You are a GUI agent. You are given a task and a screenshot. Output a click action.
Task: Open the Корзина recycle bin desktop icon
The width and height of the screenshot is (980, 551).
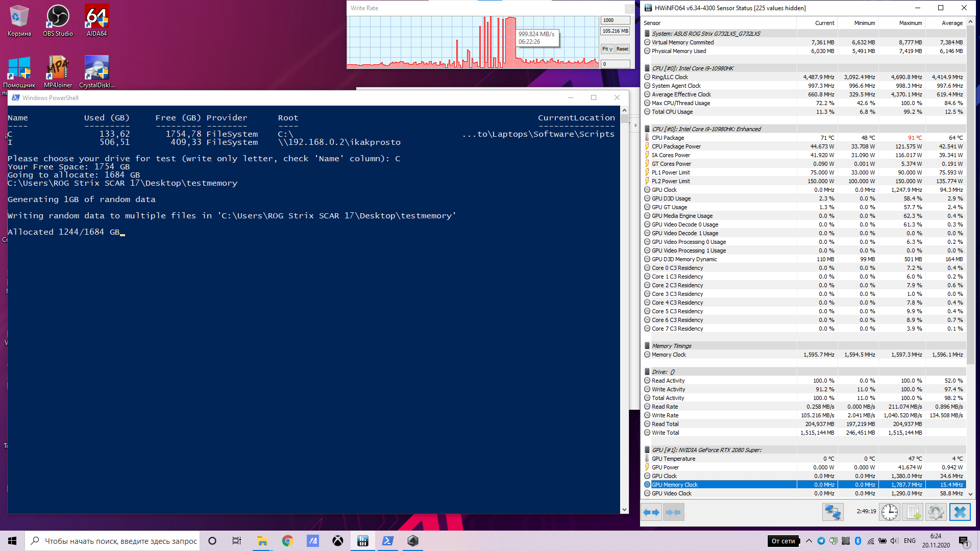(x=19, y=20)
